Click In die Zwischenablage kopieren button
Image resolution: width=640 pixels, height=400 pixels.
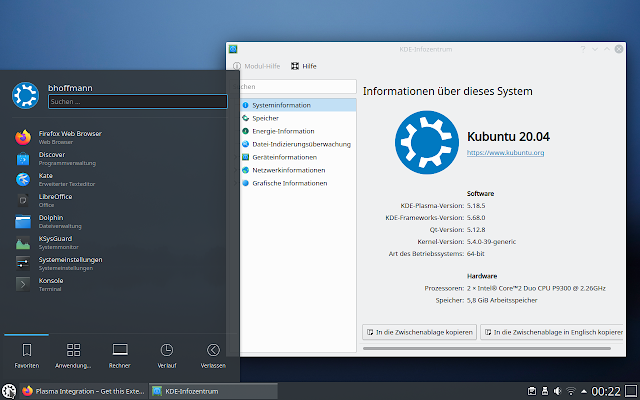coord(420,332)
